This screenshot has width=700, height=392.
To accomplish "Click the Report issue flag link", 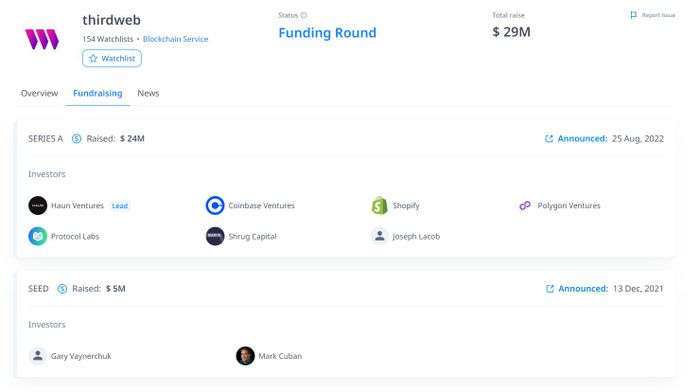I will click(653, 15).
